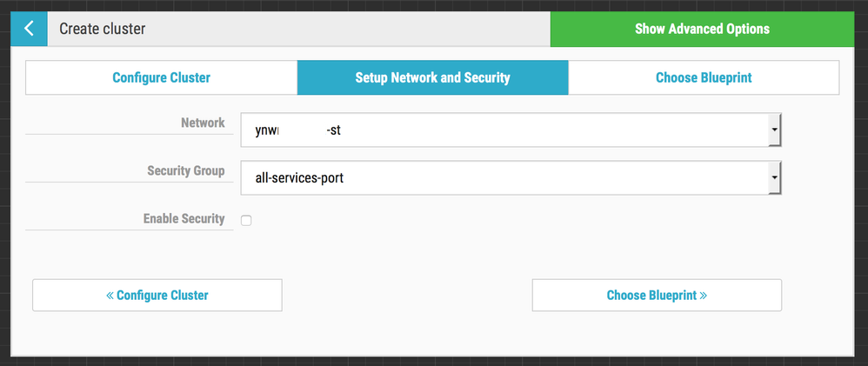Toggle the Enable Security checkbox
This screenshot has height=366, width=868.
pos(246,221)
